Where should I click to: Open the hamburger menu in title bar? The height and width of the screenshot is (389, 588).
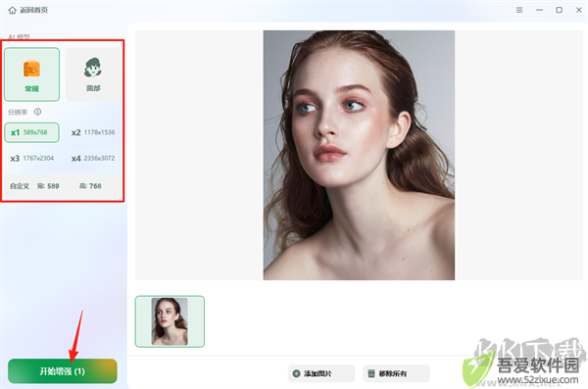519,10
